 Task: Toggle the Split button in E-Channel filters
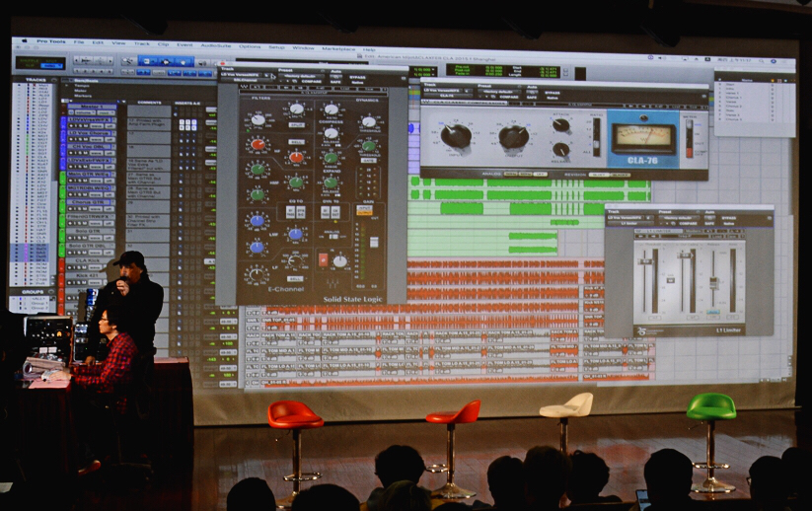tap(296, 123)
